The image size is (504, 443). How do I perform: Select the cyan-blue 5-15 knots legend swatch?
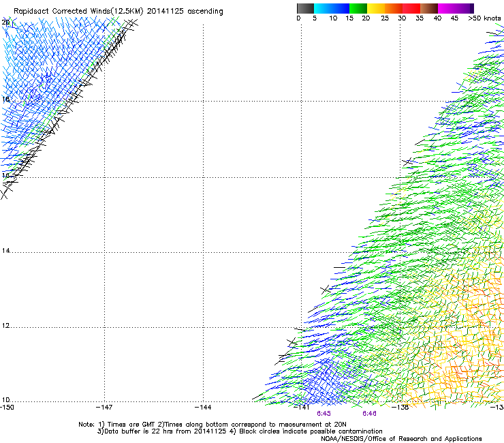tap(332, 8)
